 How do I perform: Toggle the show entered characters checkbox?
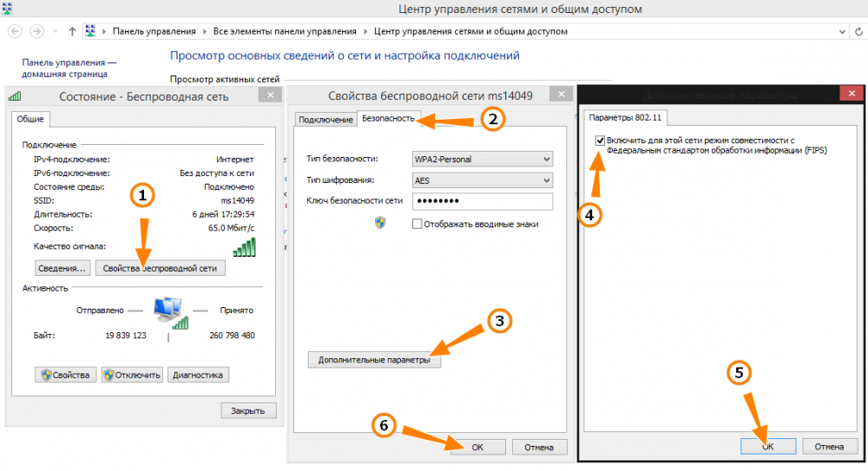point(418,224)
